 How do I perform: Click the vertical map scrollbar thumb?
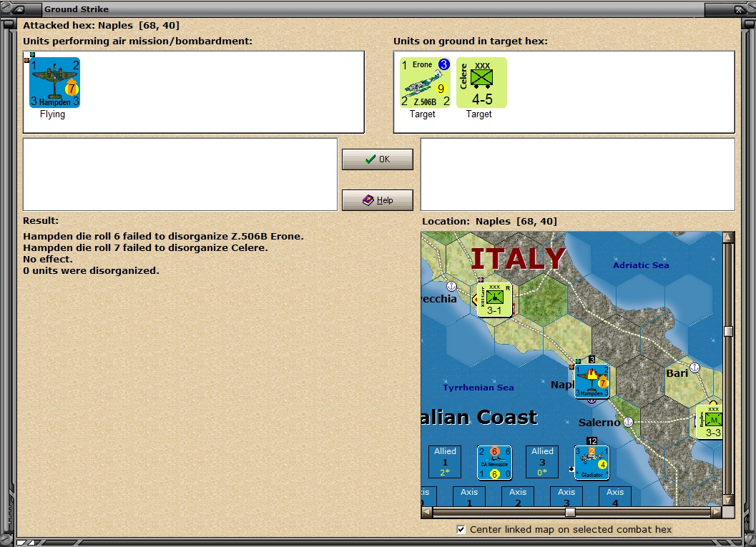click(729, 331)
